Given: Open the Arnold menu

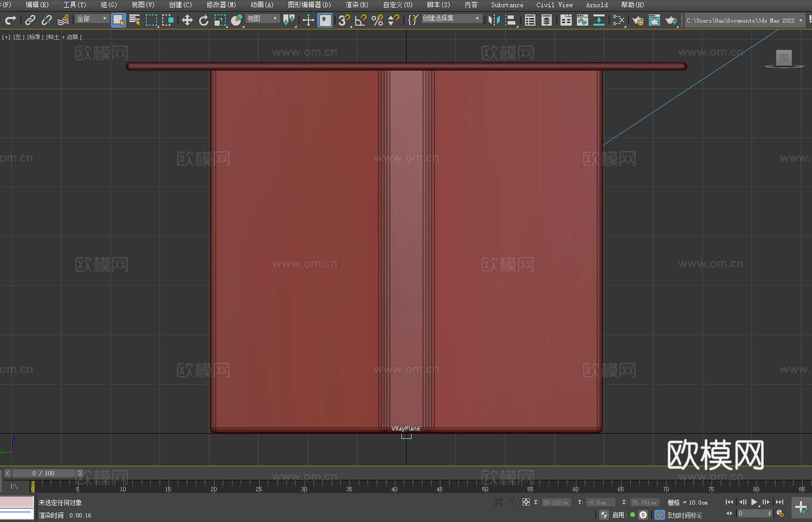Looking at the screenshot, I should [x=597, y=5].
